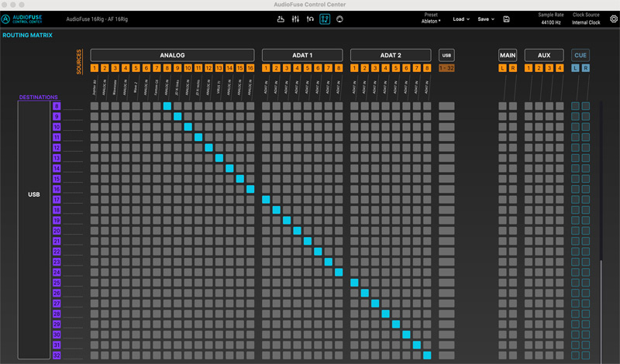This screenshot has width=620, height=364.
Task: Click the third toolbar view icon
Action: click(310, 19)
